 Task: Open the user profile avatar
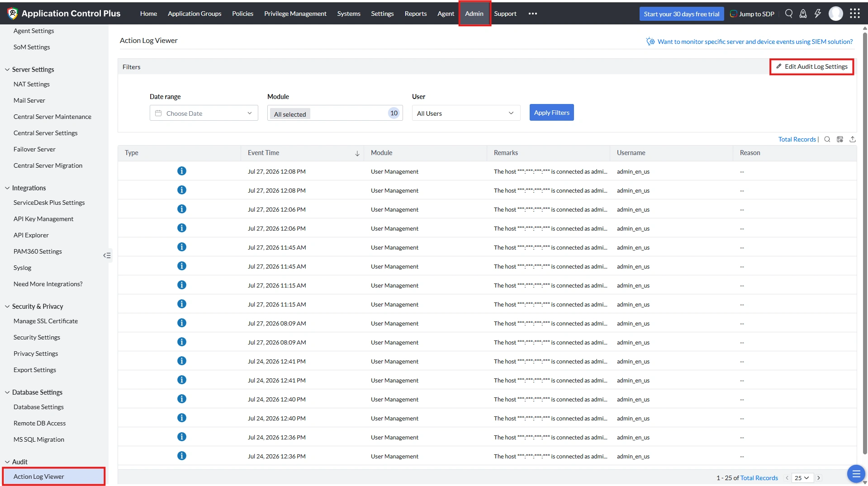tap(836, 14)
